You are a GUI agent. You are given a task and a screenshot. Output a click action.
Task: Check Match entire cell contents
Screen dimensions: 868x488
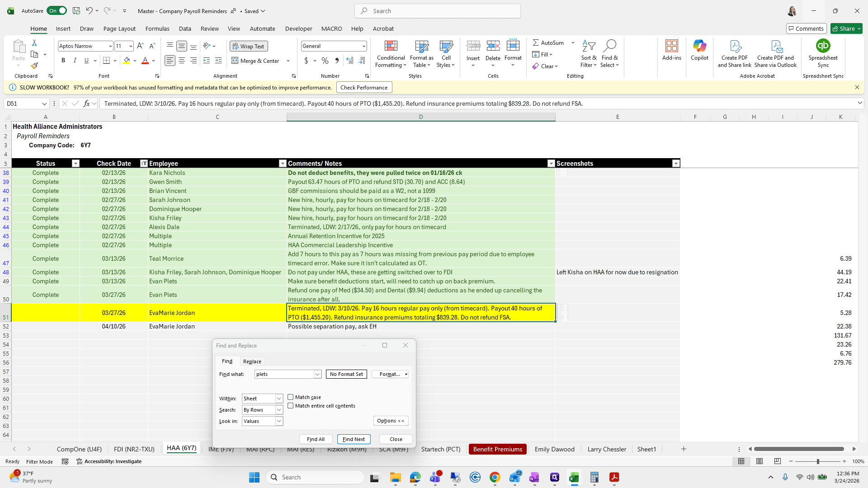[291, 406]
